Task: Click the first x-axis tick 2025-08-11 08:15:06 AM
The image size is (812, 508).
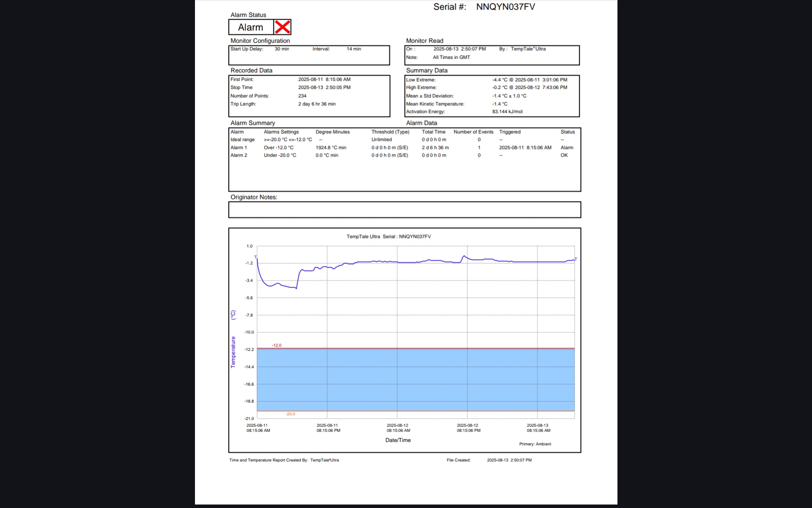Action: [x=258, y=428]
